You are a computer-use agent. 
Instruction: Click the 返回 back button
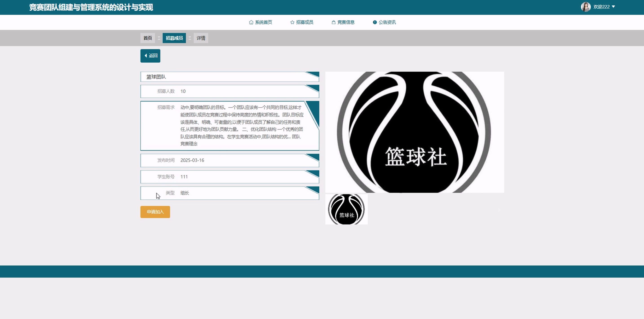click(x=150, y=56)
